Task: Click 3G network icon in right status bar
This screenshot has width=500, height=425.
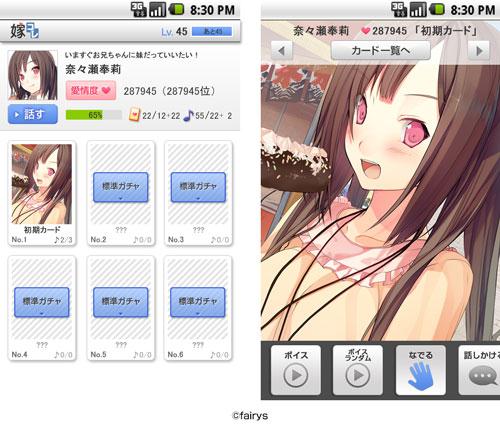Action: pos(399,9)
